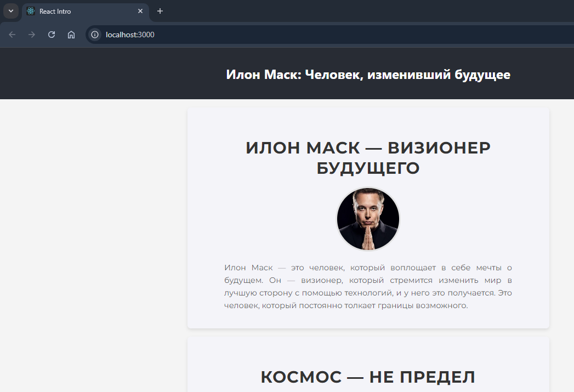Viewport: 574px width, 392px height.
Task: Open a new tab with the plus icon
Action: point(160,11)
